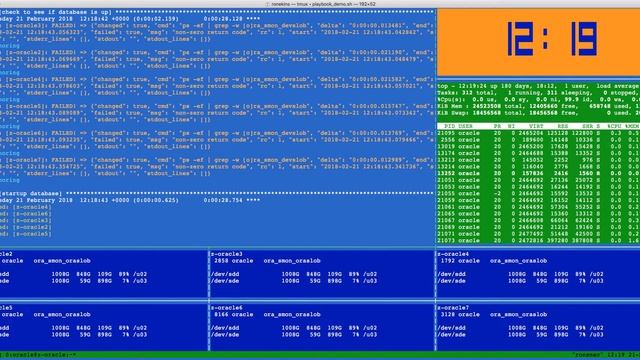Click the large 12:19 tmux clock display
Image resolution: width=640 pixels, height=360 pixels.
click(552, 39)
